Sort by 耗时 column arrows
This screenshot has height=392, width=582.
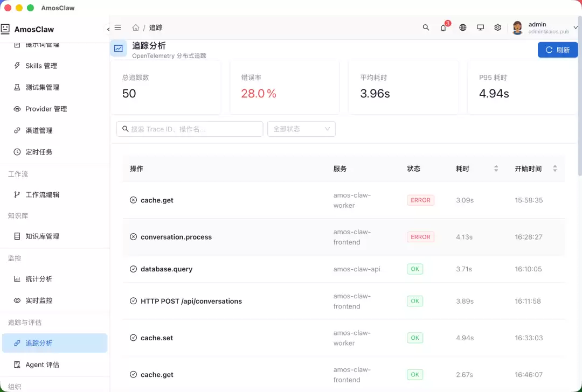[x=496, y=169]
